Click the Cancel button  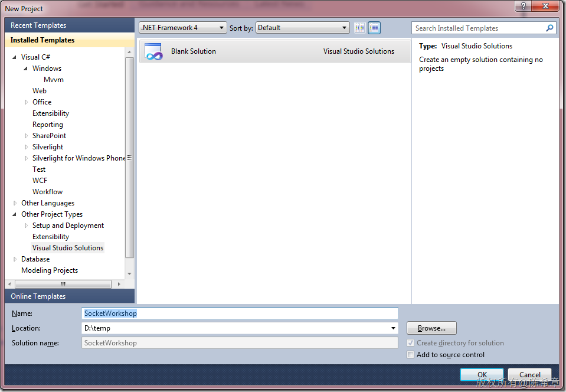529,374
